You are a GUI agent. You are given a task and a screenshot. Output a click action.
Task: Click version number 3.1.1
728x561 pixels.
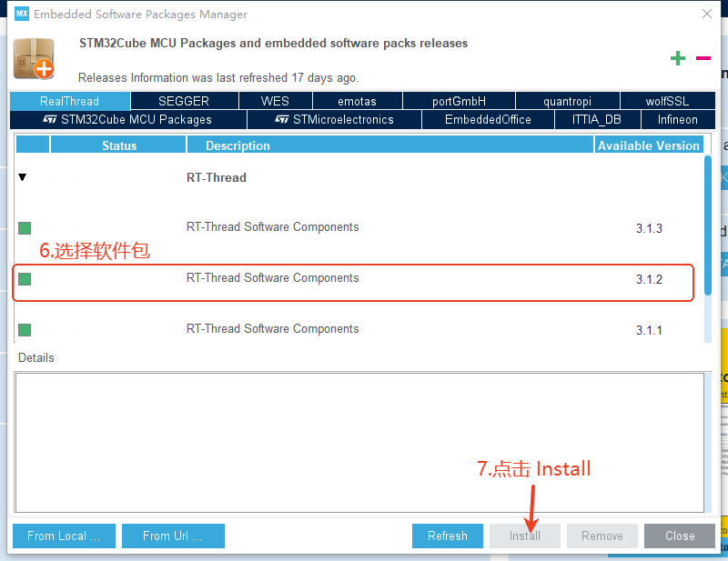tap(649, 330)
